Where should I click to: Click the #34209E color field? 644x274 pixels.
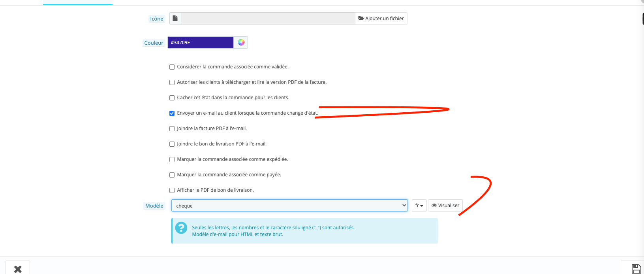click(x=201, y=42)
